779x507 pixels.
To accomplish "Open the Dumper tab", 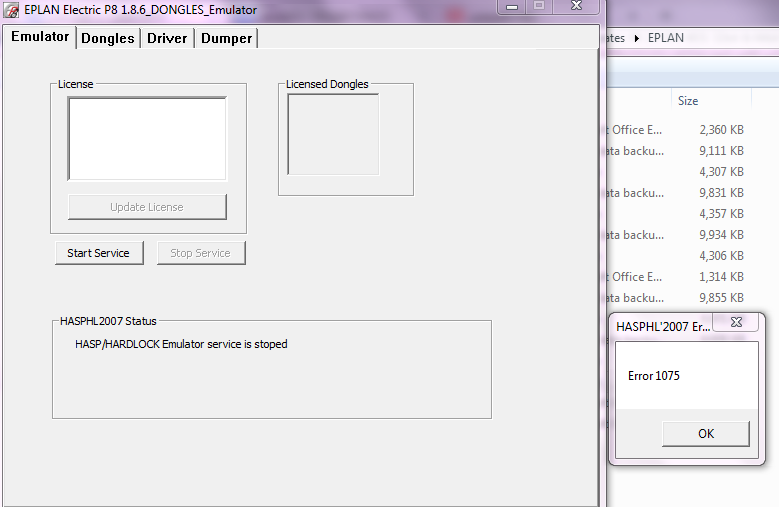I will click(227, 38).
